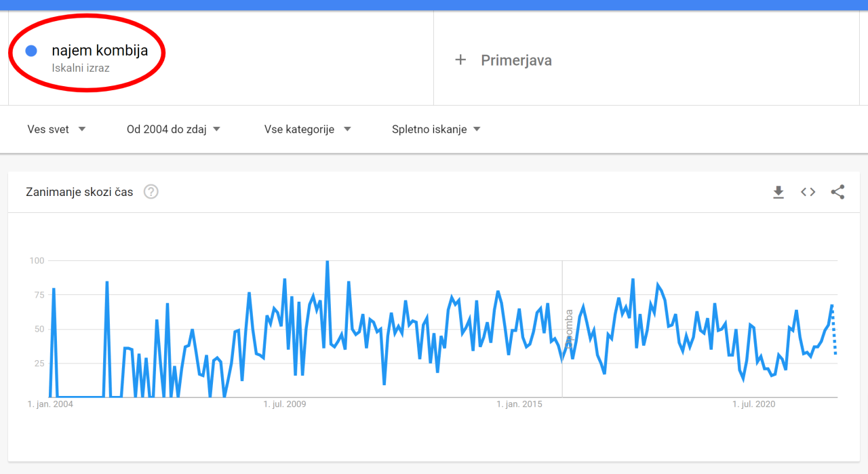Open the Od 2004 do zdaj dropdown

174,130
